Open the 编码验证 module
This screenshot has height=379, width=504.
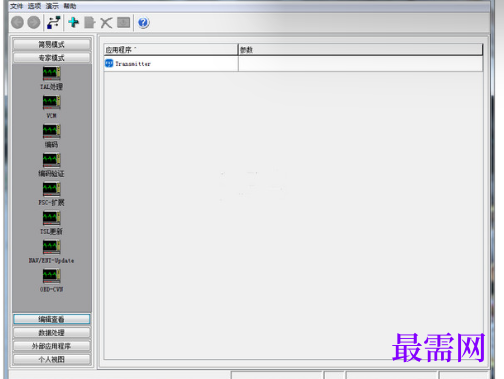tap(51, 165)
